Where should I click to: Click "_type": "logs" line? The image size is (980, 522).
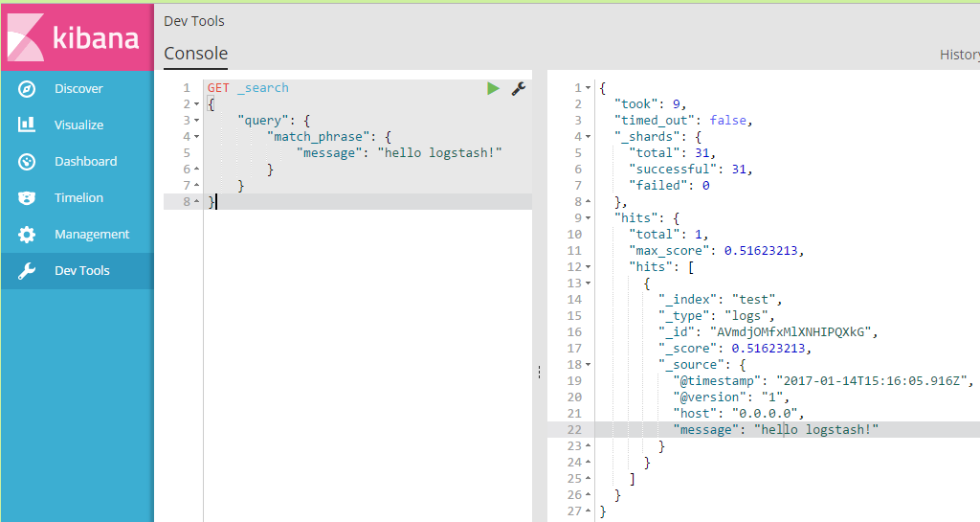[716, 316]
